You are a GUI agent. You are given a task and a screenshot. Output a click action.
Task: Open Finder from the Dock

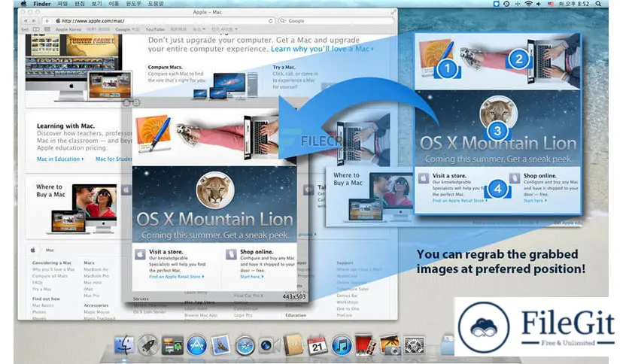click(x=124, y=344)
